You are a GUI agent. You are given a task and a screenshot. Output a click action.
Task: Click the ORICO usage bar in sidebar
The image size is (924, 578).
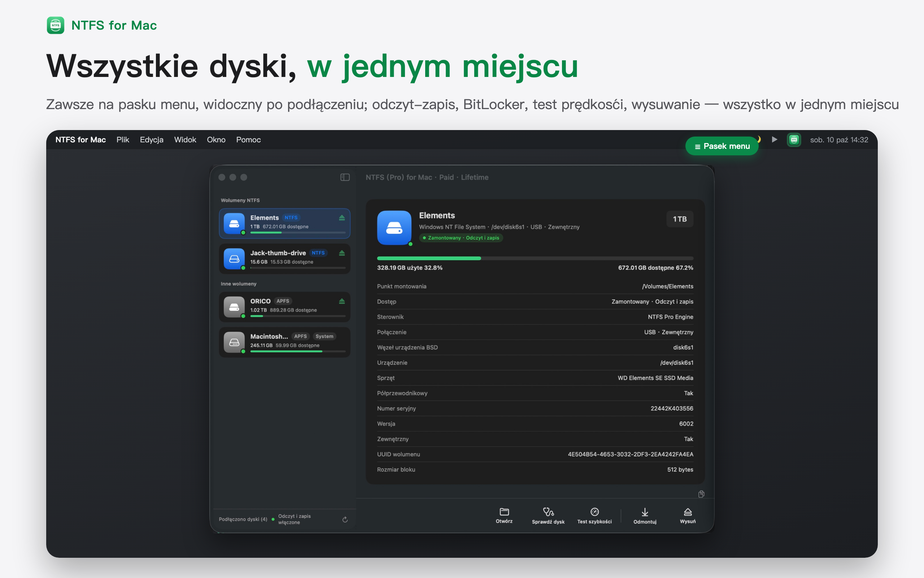[x=298, y=316]
